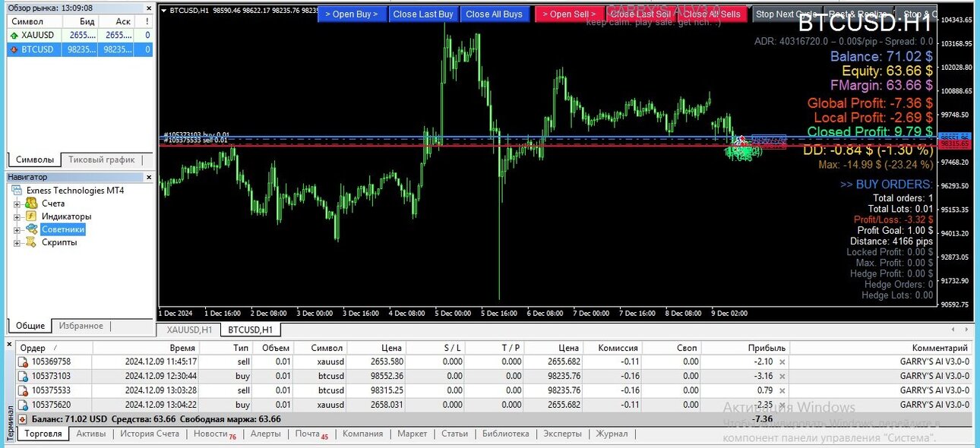
Task: Click the red down-arrow icon beside BTCUSD
Action: pyautogui.click(x=14, y=49)
